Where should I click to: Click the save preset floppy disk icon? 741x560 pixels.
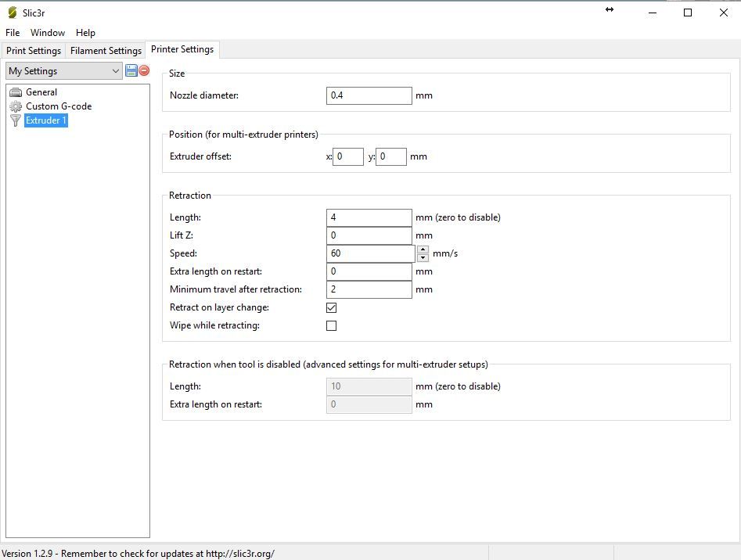pos(131,71)
